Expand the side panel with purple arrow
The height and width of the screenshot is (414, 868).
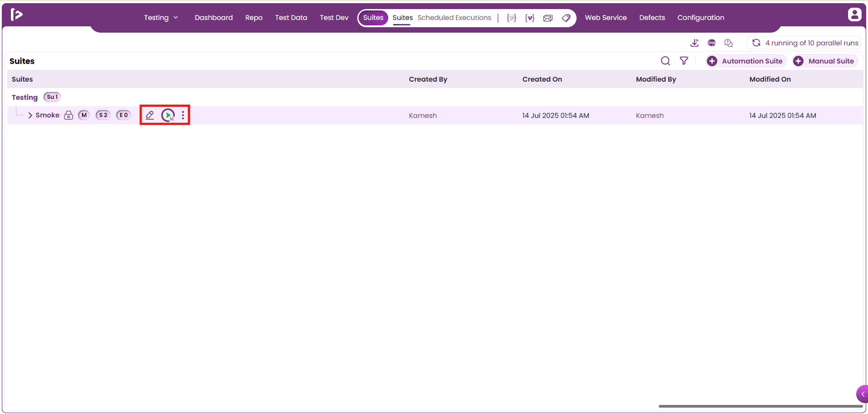[862, 394]
